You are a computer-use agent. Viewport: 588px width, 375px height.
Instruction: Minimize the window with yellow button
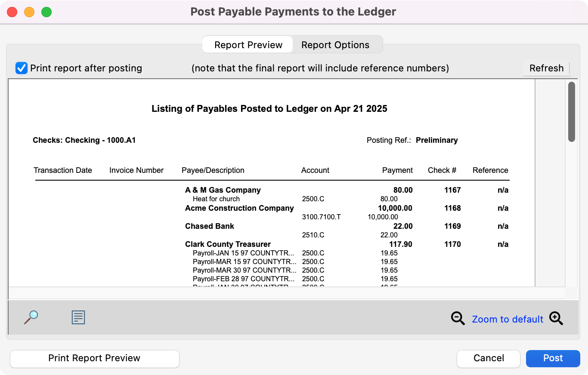(x=29, y=12)
